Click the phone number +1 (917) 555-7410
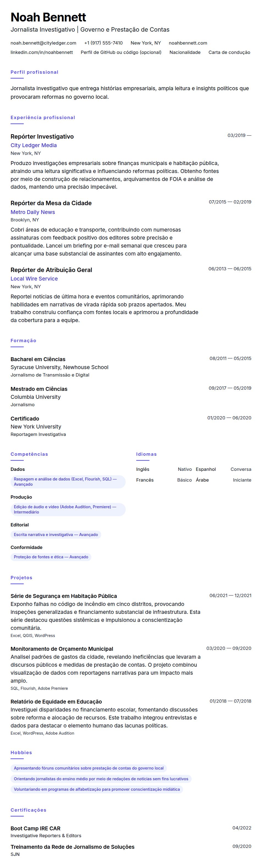Screen dimensions: 262x868 103,43
